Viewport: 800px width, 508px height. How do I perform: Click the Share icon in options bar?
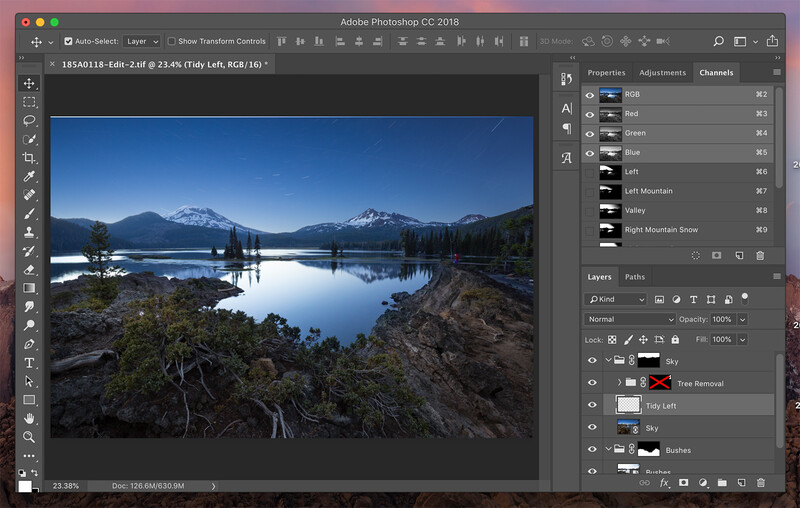coord(772,41)
